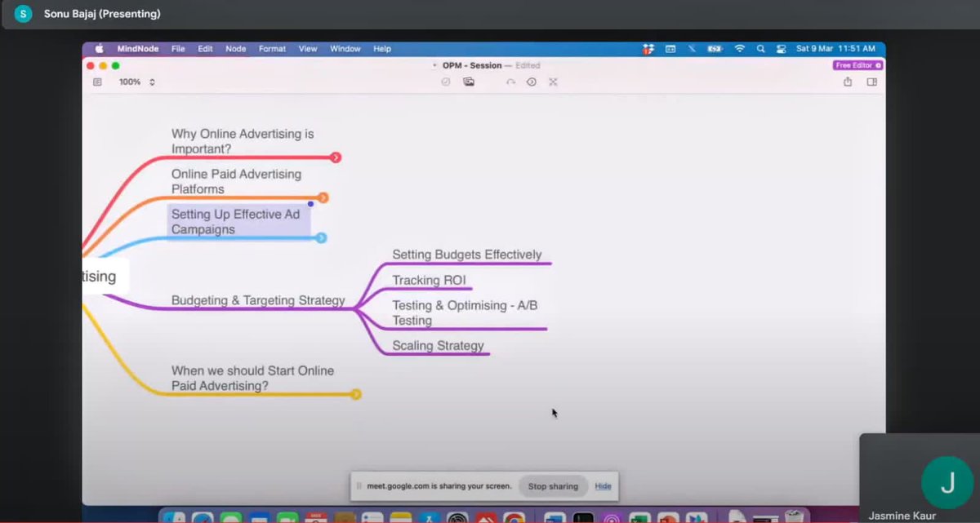Viewport: 980px width, 523px height.
Task: Toggle the outline sidebar icon in toolbar
Action: tap(97, 82)
